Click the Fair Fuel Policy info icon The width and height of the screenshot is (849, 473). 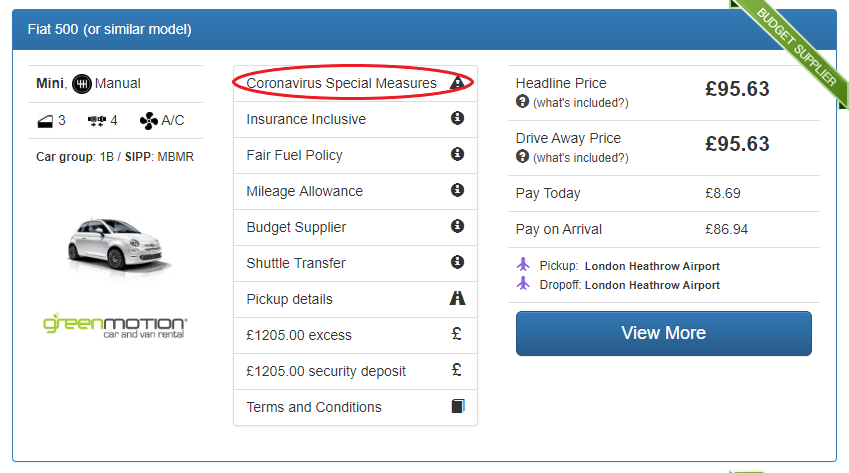(457, 155)
